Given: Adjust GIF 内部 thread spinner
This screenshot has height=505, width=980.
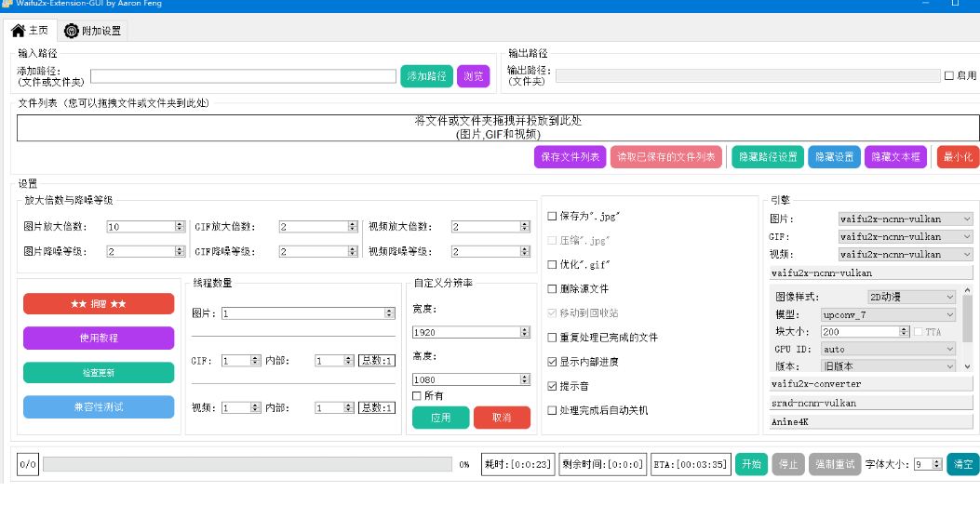Looking at the screenshot, I should click(x=349, y=360).
